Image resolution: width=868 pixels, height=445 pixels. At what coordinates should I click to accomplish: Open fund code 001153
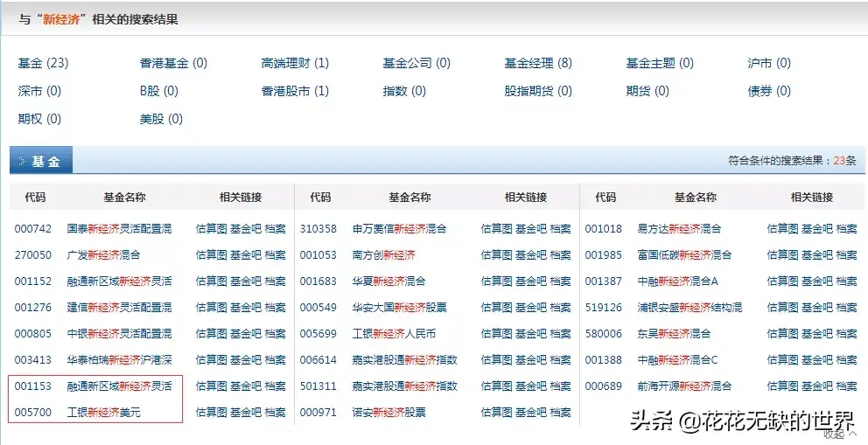(x=32, y=386)
